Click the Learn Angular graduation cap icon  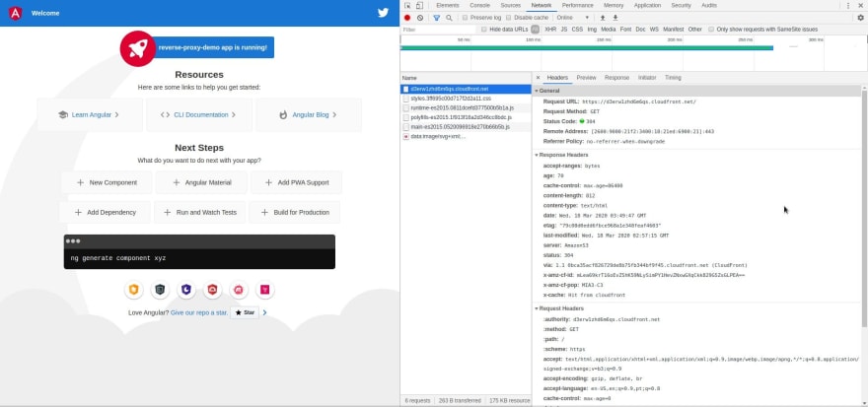click(62, 115)
